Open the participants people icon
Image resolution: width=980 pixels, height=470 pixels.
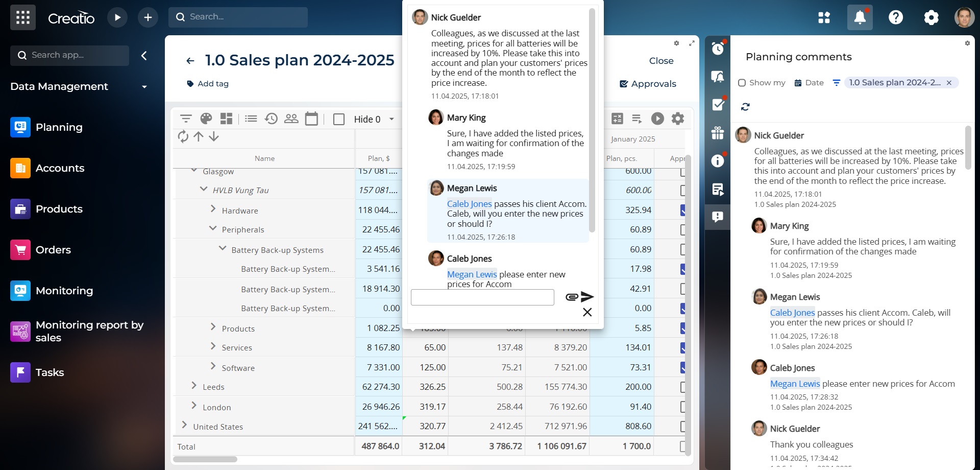[x=291, y=119]
